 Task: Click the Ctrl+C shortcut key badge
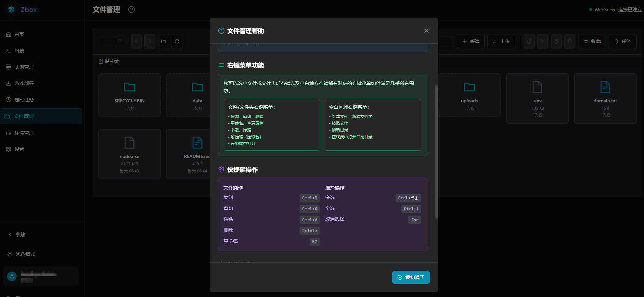click(310, 198)
